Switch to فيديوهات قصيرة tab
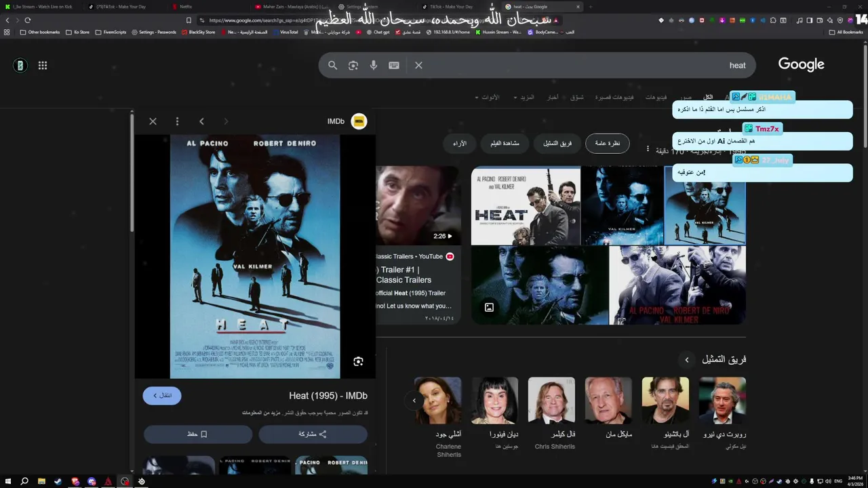 point(614,98)
